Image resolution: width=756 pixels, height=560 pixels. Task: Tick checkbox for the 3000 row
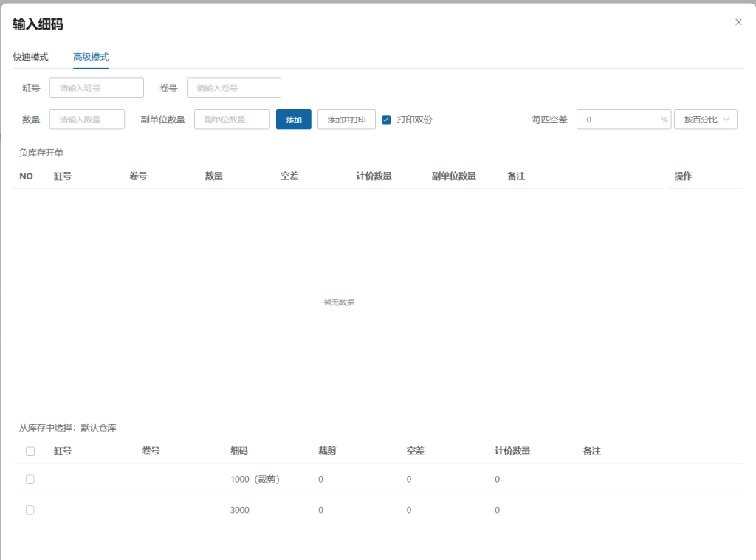pyautogui.click(x=30, y=510)
